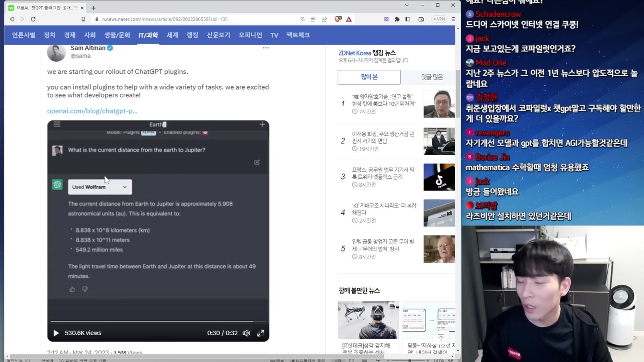Open ranked article 4 about KT 지배구조
Screen dimensions: 644x362
click(x=384, y=209)
